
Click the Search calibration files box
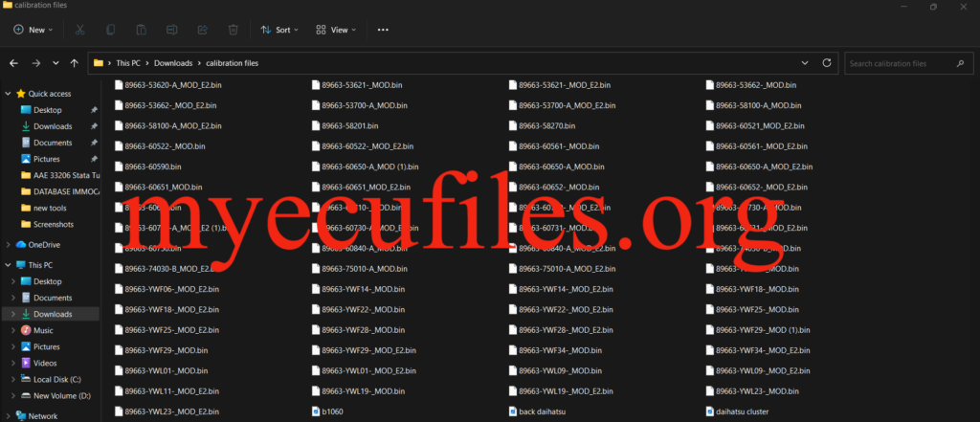[900, 63]
